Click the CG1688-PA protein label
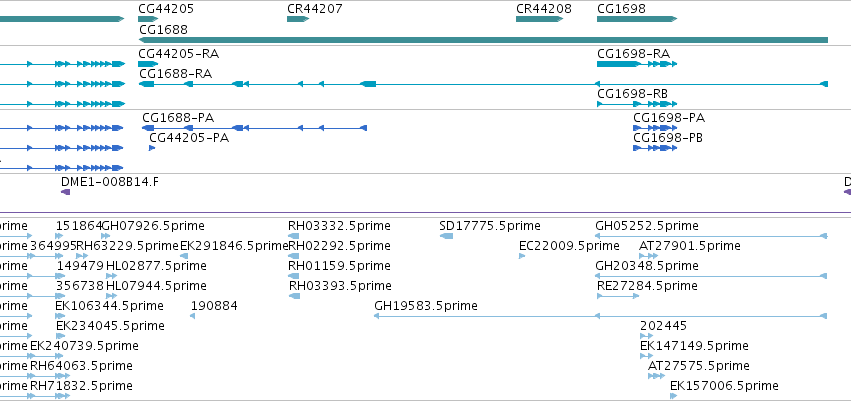 [178, 118]
